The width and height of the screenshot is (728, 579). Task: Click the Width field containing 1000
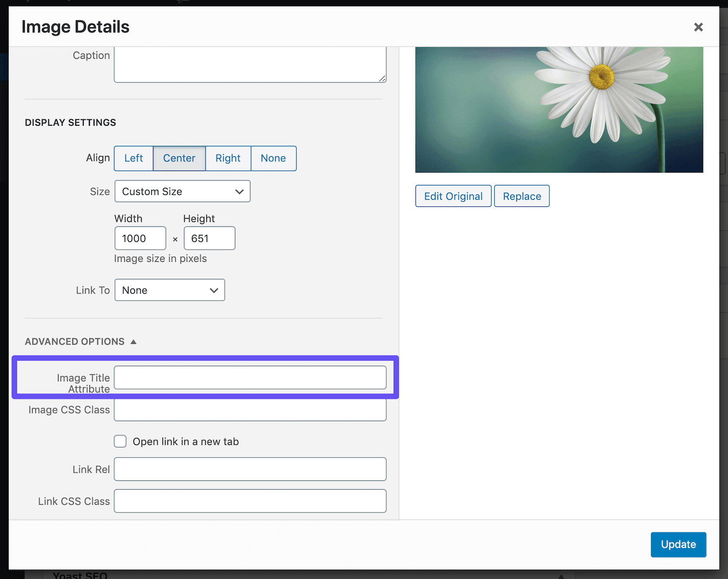click(140, 238)
